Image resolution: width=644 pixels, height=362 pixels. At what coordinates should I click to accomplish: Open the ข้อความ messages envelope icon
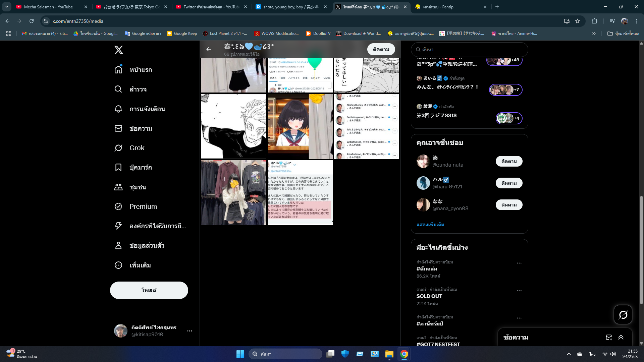tap(118, 128)
